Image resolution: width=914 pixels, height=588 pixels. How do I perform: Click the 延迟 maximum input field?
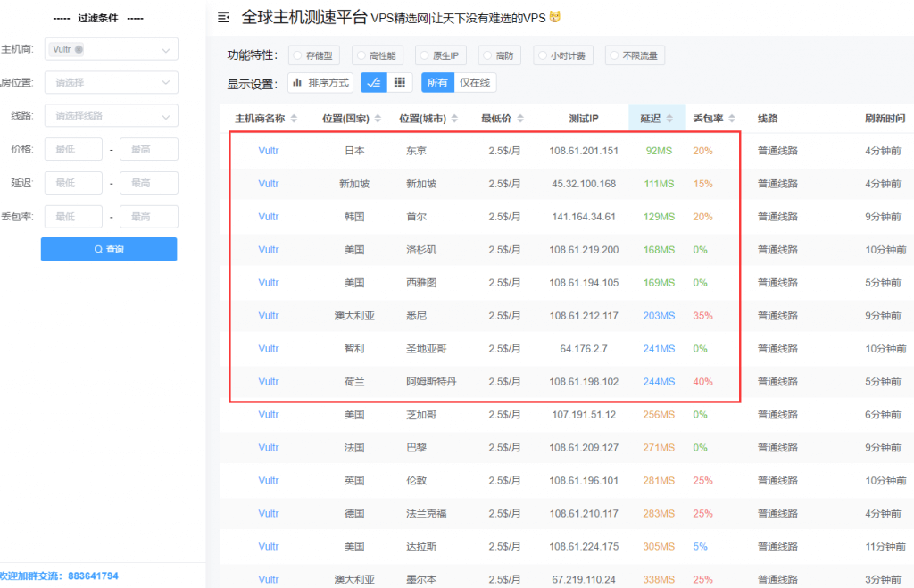pos(149,183)
